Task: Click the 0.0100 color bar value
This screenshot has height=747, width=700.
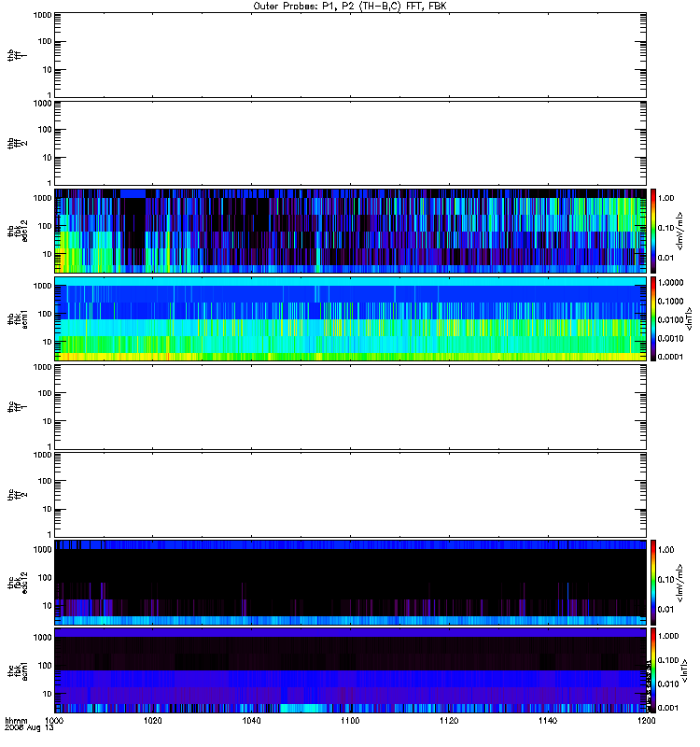Action: tap(670, 319)
